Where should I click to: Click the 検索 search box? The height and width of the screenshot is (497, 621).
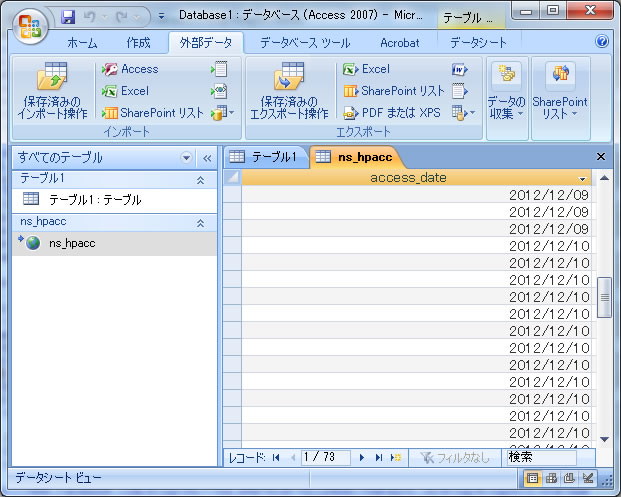pyautogui.click(x=546, y=457)
